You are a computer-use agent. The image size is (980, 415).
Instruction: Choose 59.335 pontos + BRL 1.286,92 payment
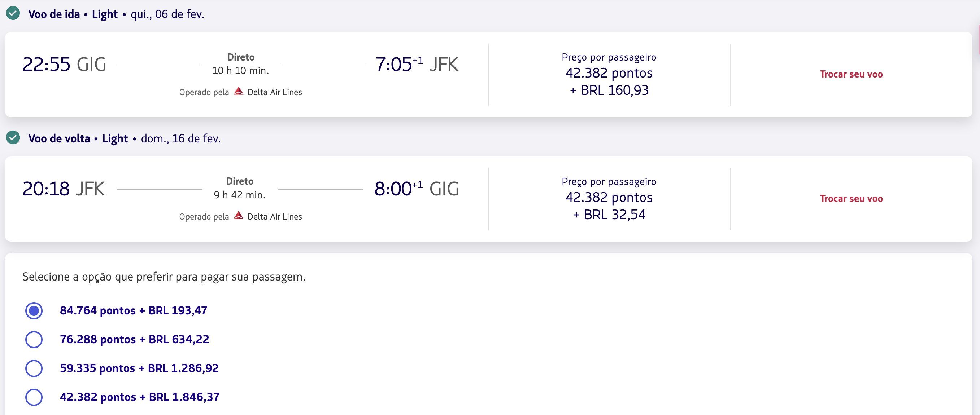coord(34,368)
